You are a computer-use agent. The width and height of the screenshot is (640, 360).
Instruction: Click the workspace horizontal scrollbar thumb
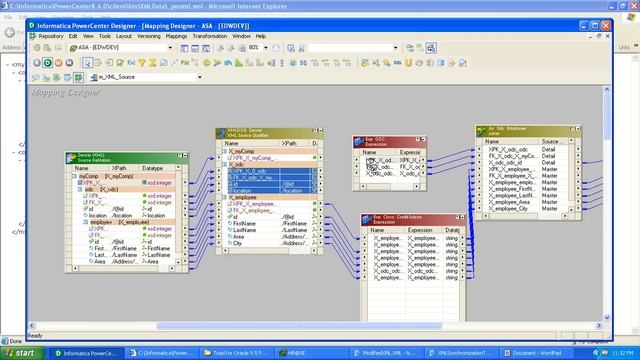(299, 326)
